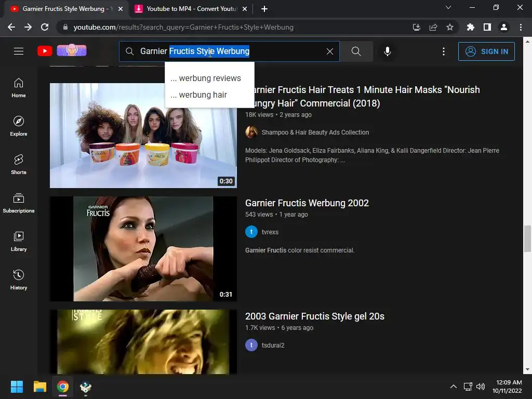This screenshot has width=532, height=399.
Task: Open Explore in sidebar
Action: pos(19,126)
